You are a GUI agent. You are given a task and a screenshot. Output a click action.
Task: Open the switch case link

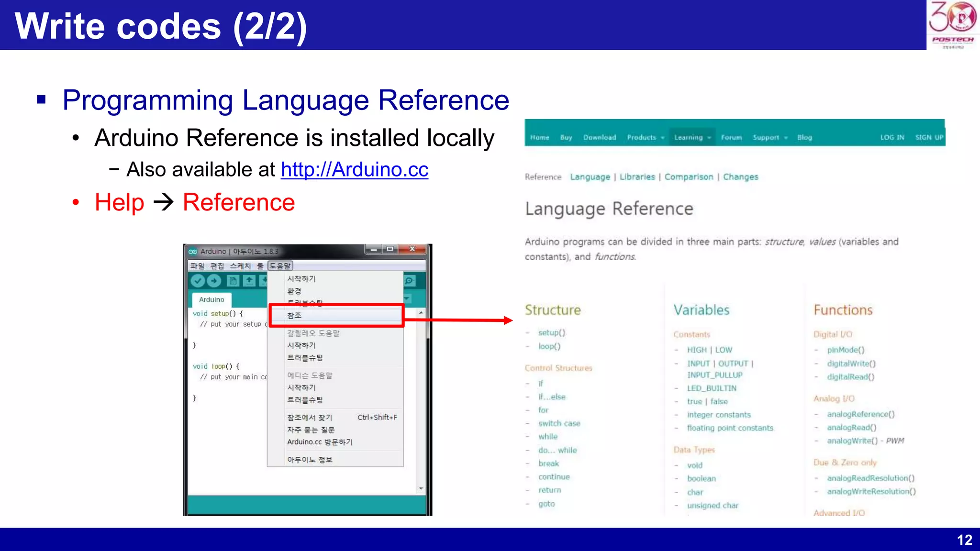tap(559, 424)
